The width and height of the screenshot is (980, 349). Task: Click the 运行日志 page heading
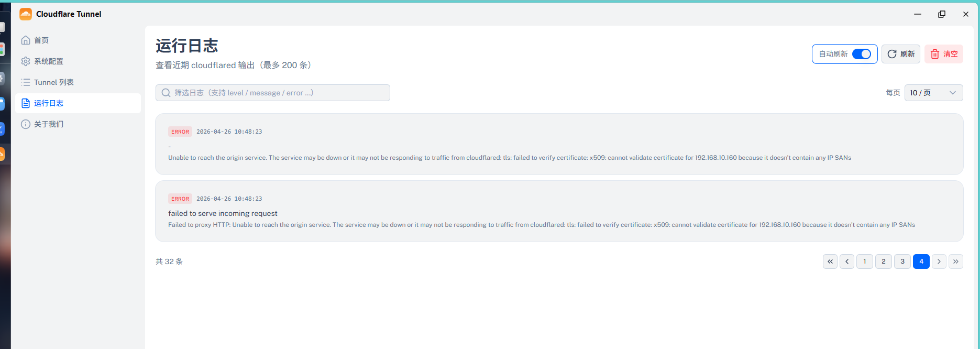click(187, 46)
